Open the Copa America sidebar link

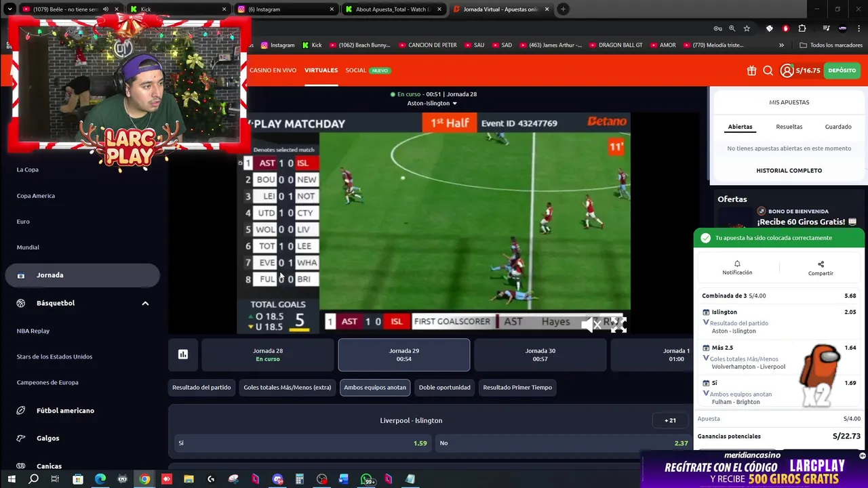click(36, 196)
